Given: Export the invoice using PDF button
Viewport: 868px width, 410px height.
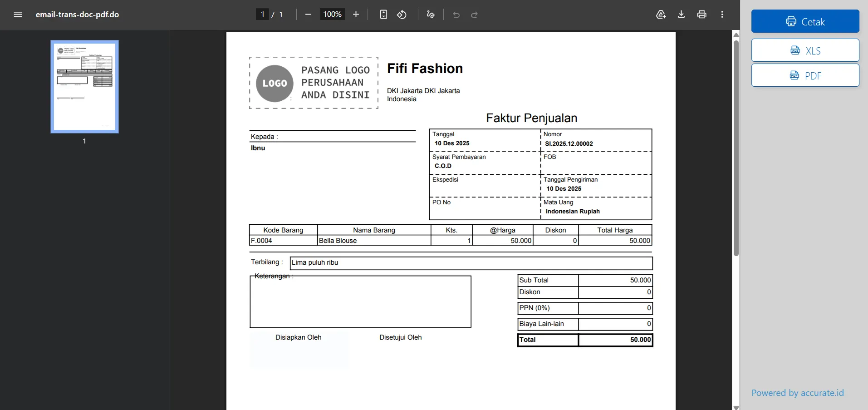Looking at the screenshot, I should point(805,75).
